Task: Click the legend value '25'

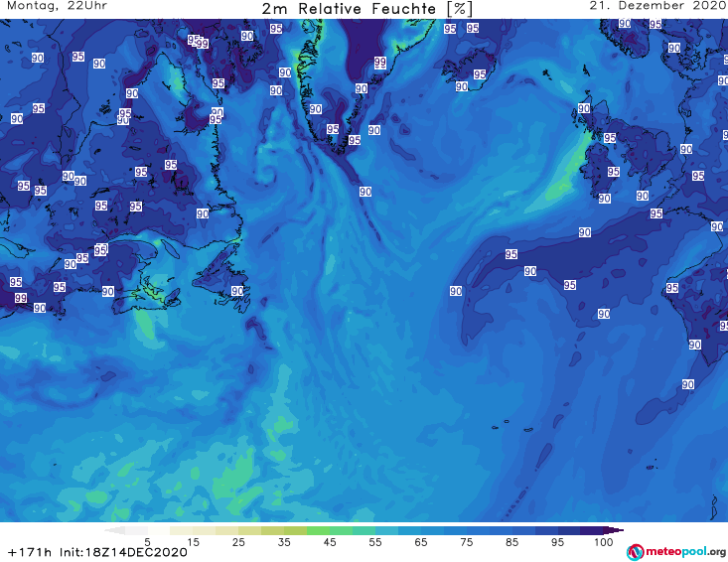Action: click(238, 542)
